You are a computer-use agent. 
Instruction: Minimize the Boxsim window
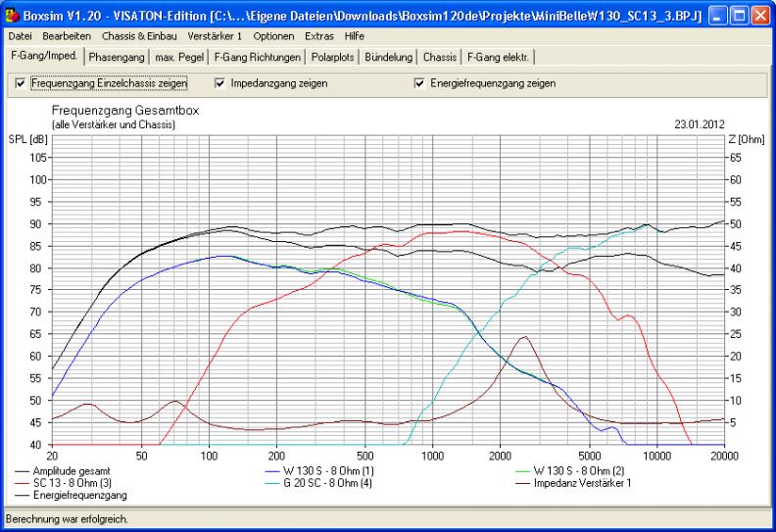pyautogui.click(x=717, y=16)
